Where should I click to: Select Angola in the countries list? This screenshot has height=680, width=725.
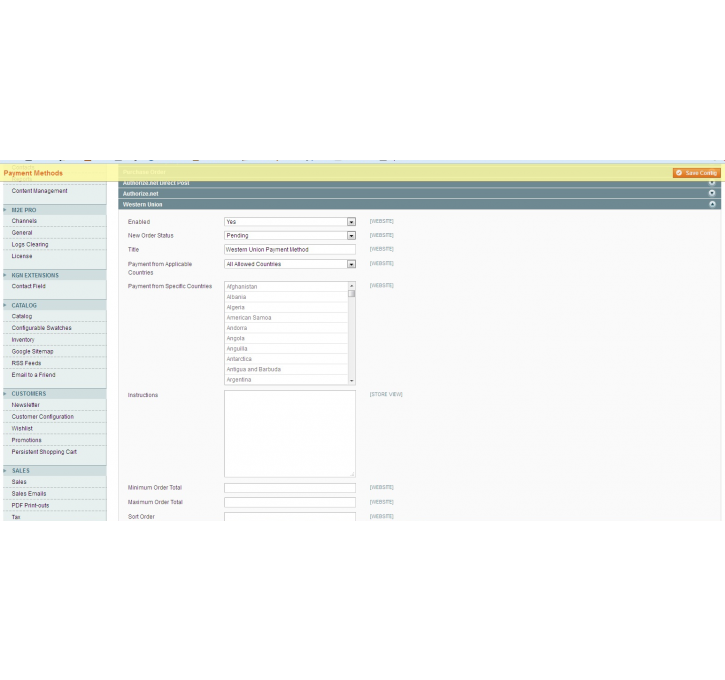pyautogui.click(x=286, y=338)
